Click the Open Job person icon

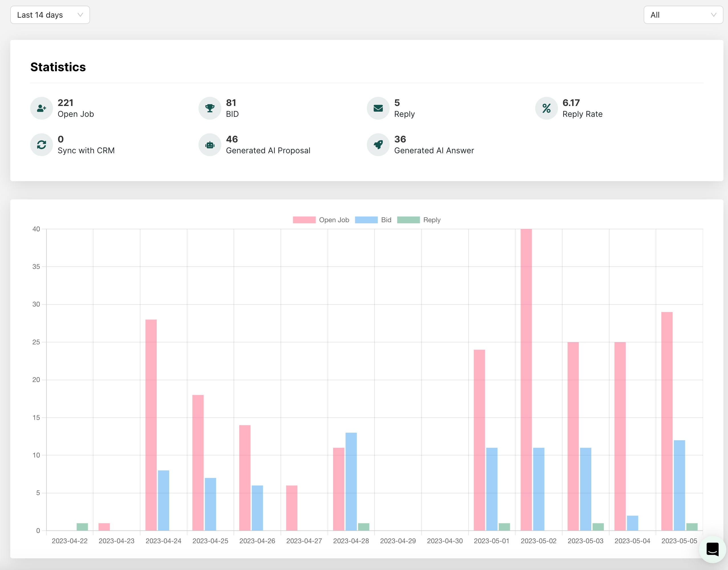tap(41, 108)
